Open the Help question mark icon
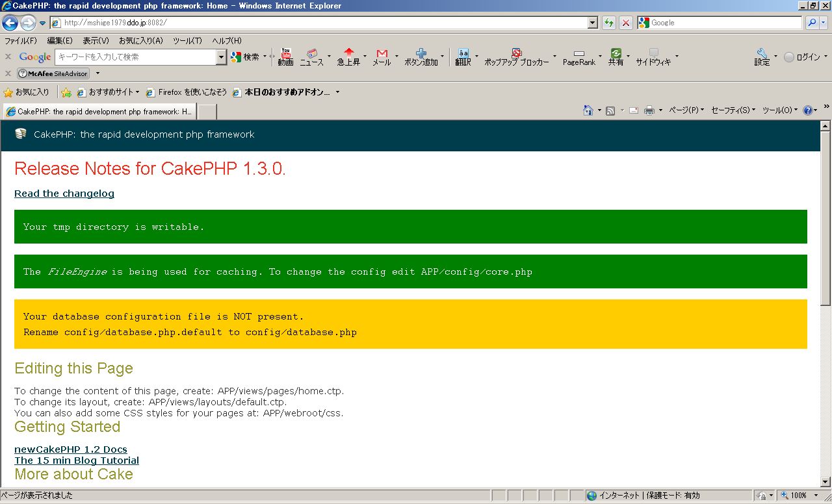 tap(808, 110)
